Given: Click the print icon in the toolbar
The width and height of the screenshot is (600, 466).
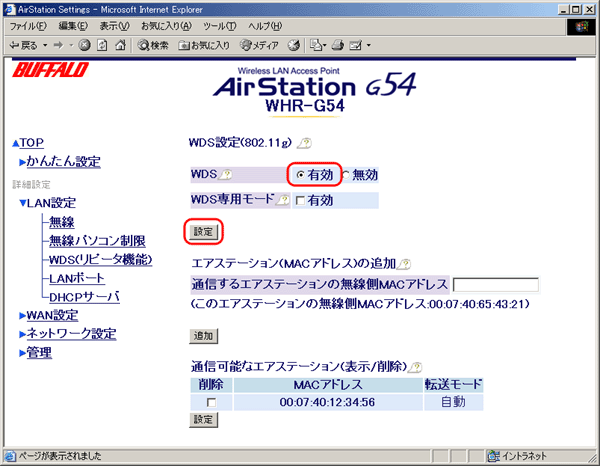Looking at the screenshot, I should click(338, 46).
